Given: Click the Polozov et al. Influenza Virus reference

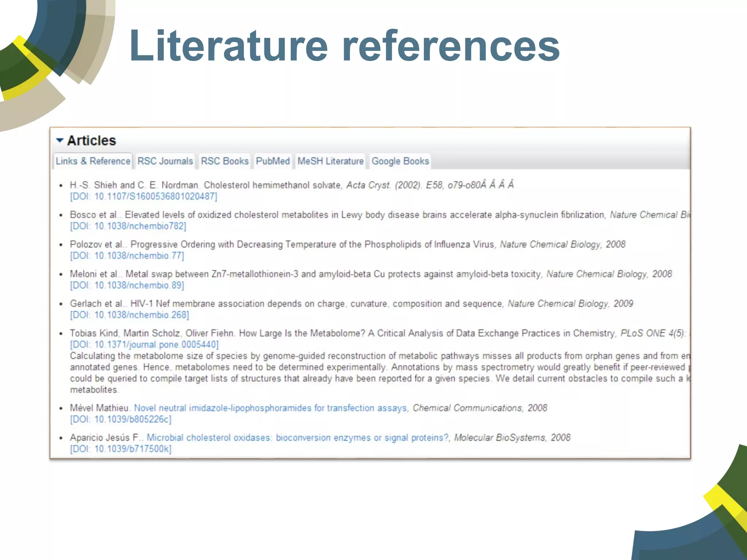Looking at the screenshot, I should [x=348, y=244].
